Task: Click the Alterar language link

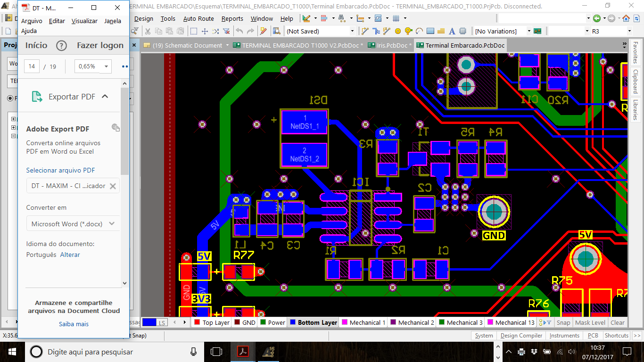Action: click(70, 255)
